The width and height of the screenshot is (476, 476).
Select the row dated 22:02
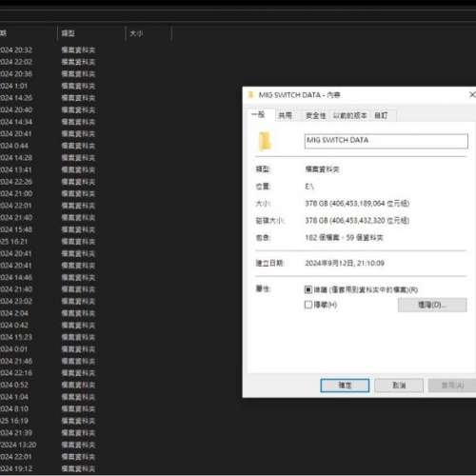(x=48, y=62)
